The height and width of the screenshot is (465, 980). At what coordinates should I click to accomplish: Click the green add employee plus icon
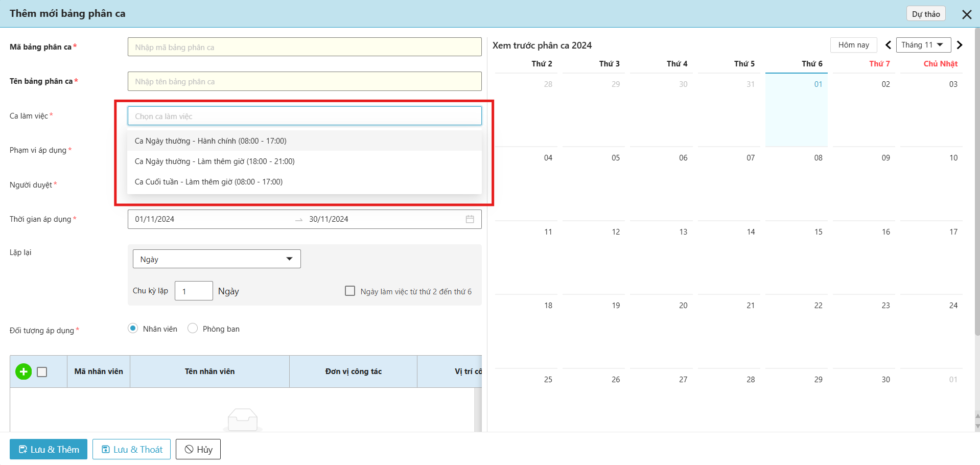pos(24,371)
